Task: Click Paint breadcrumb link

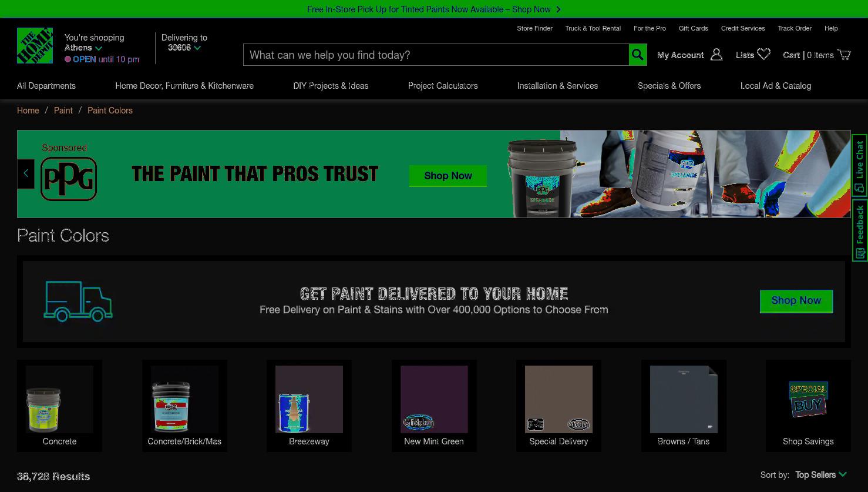Action: [x=63, y=111]
